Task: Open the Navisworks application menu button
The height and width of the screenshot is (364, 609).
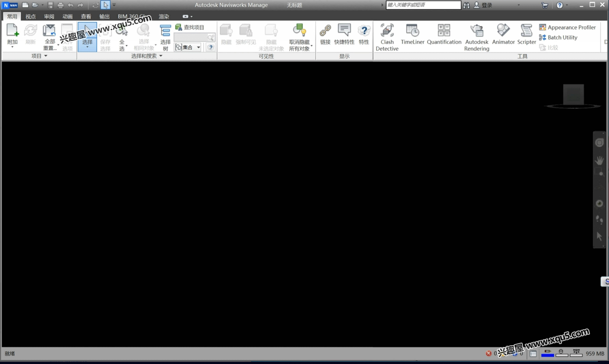Action: (x=10, y=5)
